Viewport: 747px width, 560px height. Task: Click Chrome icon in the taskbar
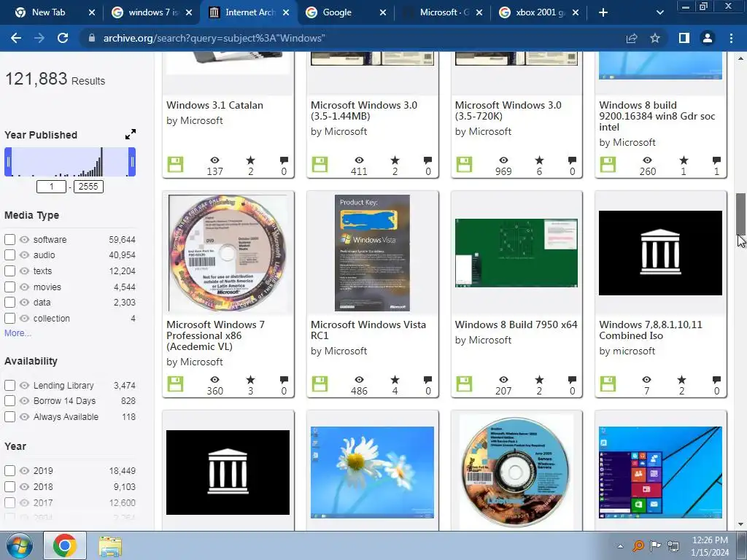(x=65, y=545)
